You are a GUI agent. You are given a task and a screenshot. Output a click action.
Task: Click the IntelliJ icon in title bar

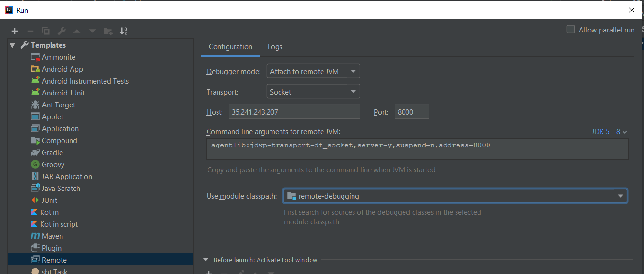[9, 10]
